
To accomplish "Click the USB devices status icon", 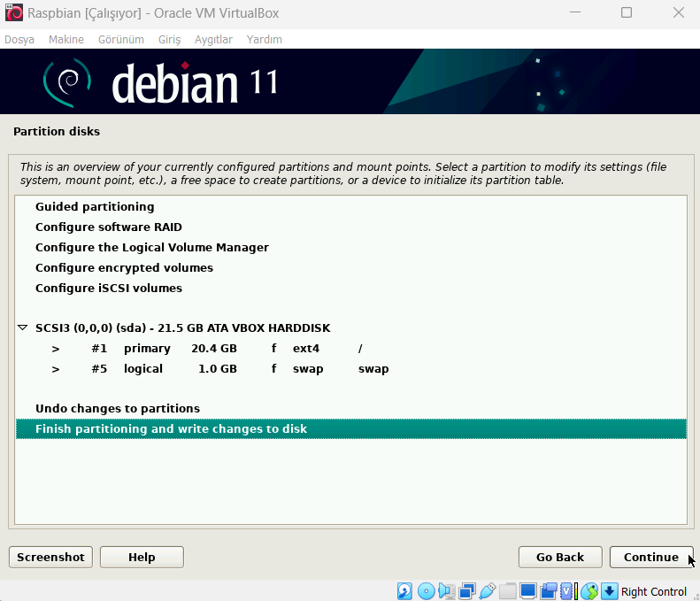I will click(487, 591).
